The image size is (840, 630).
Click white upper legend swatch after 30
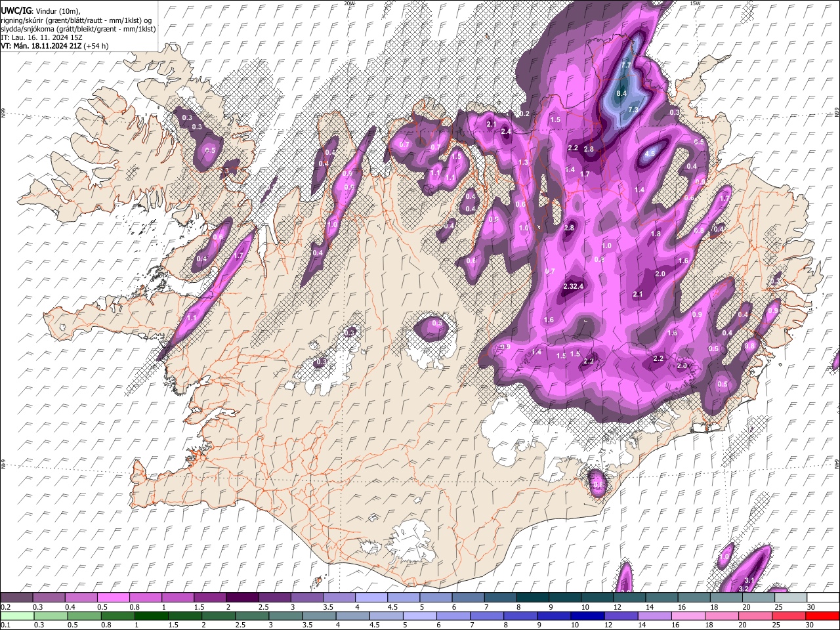[823, 597]
